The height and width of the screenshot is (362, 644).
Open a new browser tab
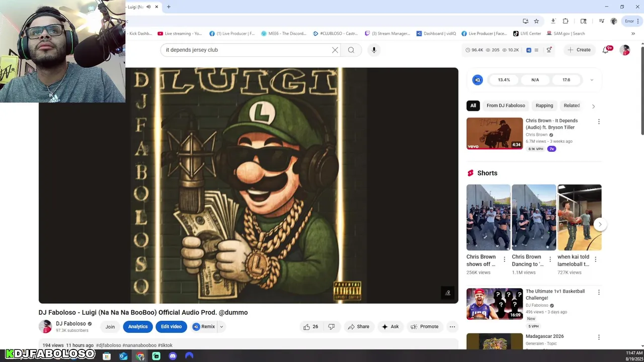[169, 7]
